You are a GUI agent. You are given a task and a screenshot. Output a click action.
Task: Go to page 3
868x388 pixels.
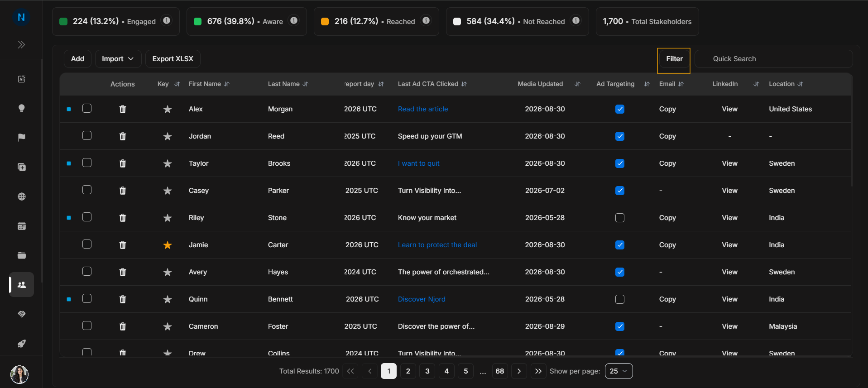pos(427,371)
